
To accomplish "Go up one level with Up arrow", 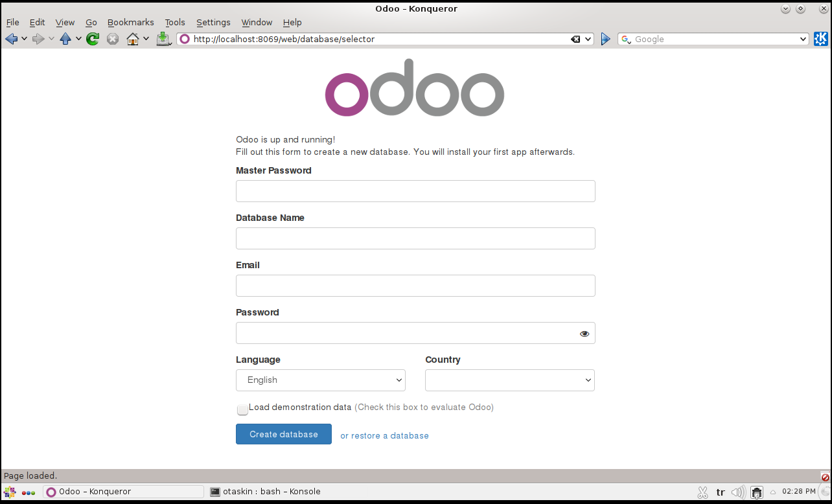I will (65, 39).
